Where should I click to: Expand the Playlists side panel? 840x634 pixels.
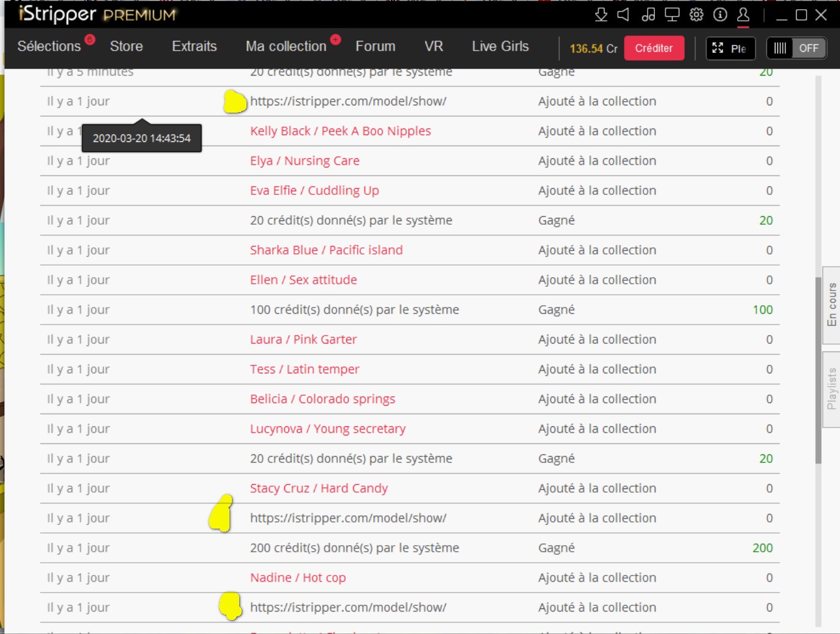tap(831, 389)
